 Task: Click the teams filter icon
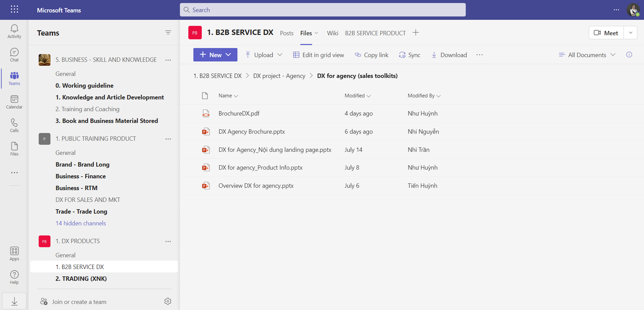pos(168,33)
